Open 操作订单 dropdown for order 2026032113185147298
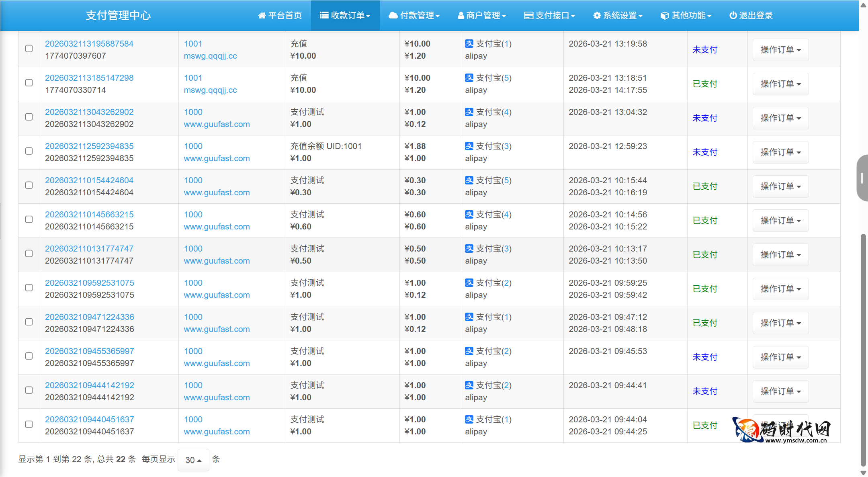 [x=780, y=84]
